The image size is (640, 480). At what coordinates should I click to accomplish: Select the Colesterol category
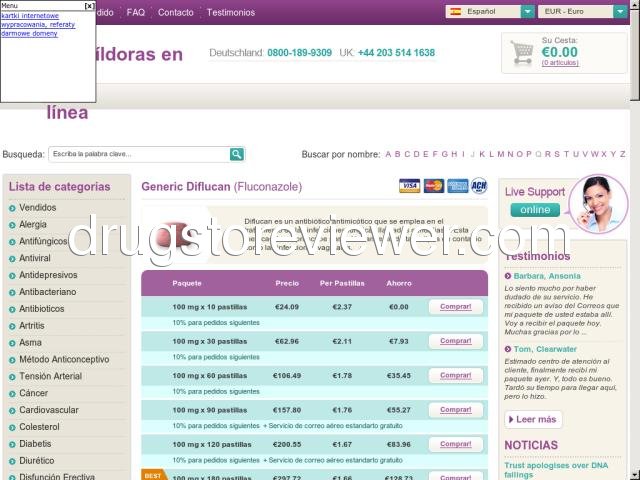pos(39,427)
